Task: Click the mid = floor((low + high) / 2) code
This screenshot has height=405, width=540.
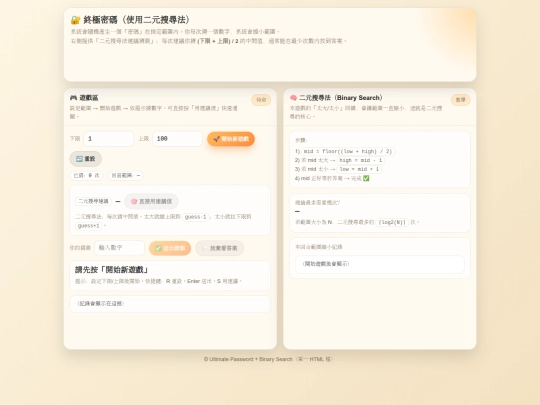Action: pyautogui.click(x=348, y=152)
